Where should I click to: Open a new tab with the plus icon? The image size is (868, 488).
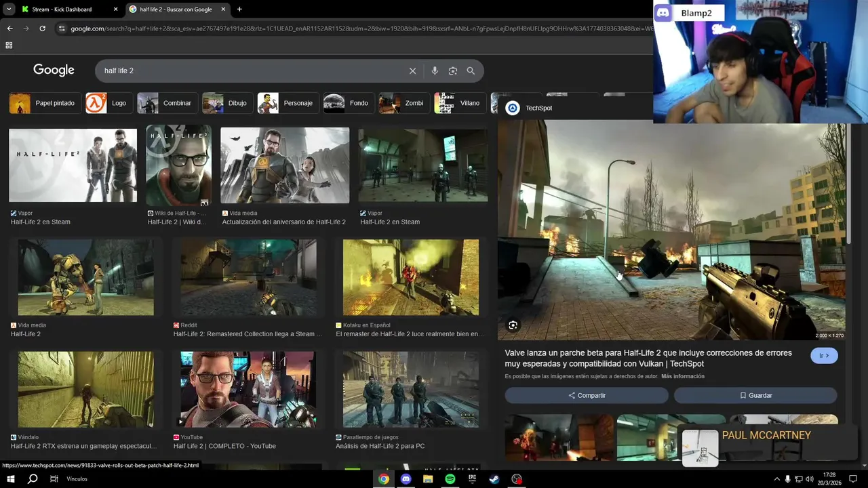(x=239, y=9)
